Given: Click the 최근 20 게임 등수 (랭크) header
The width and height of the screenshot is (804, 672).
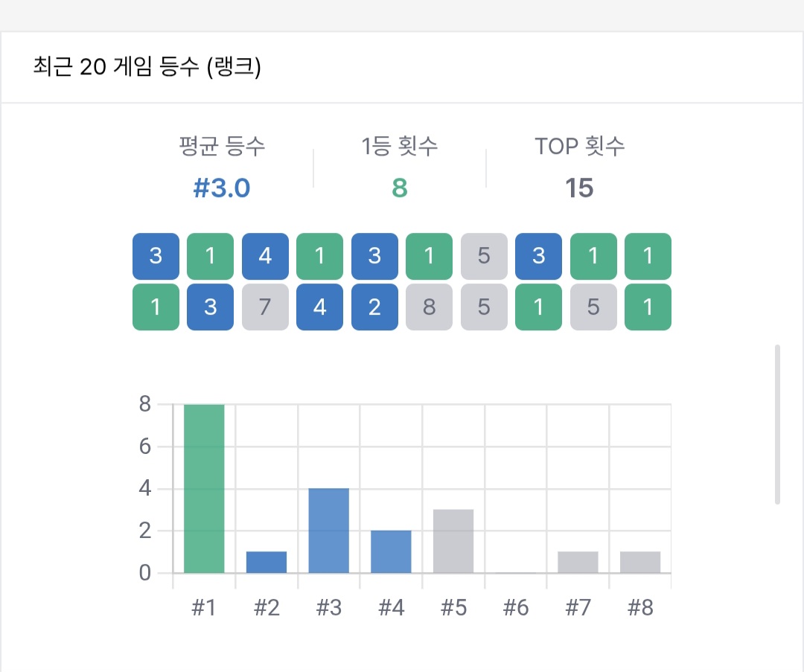Looking at the screenshot, I should click(x=147, y=67).
